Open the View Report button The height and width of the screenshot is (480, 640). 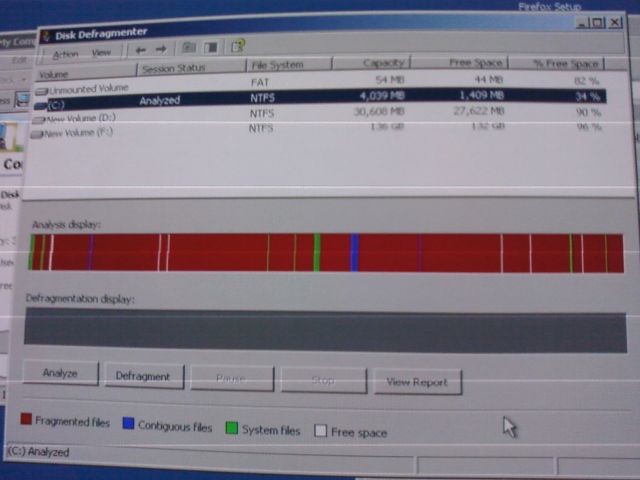click(x=417, y=382)
